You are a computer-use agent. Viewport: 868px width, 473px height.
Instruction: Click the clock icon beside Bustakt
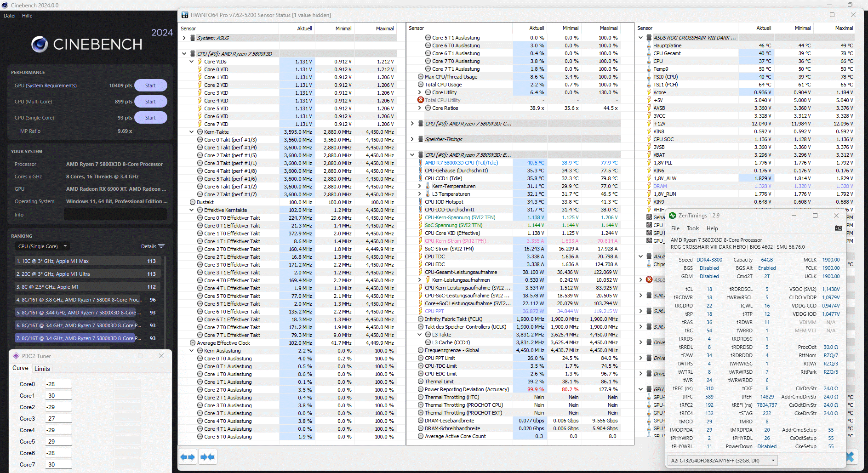click(x=193, y=202)
